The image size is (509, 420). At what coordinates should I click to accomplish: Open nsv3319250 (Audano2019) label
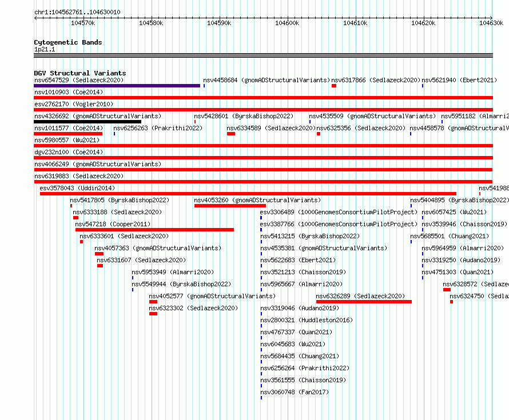(x=461, y=260)
